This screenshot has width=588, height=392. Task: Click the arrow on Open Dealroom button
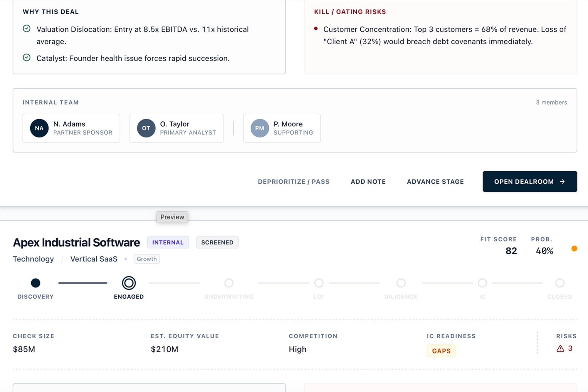coord(562,182)
